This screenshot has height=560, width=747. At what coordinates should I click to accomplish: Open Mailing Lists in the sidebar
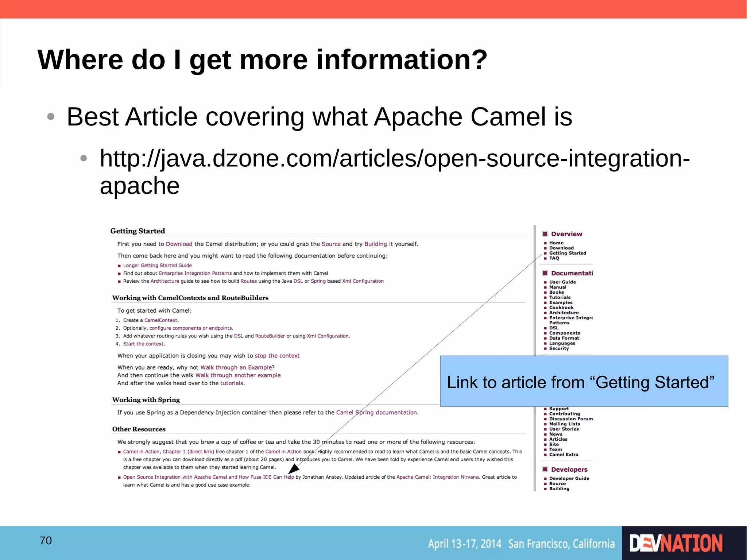click(564, 424)
